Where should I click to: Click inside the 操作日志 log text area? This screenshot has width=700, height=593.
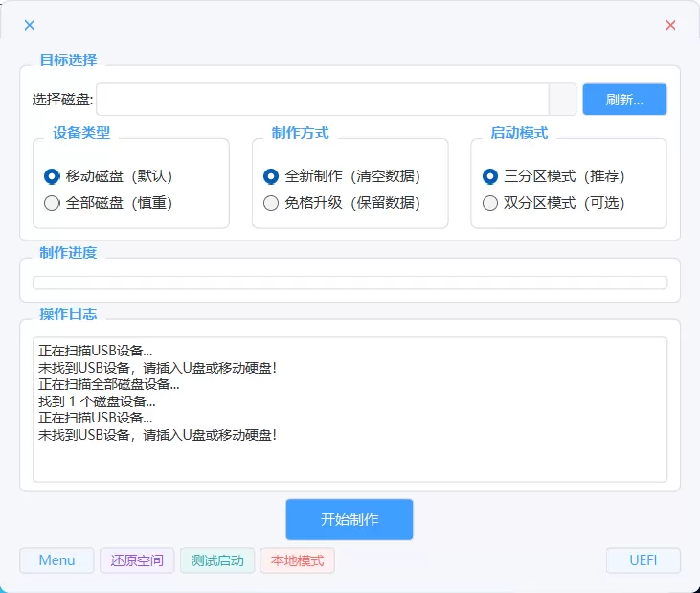click(x=350, y=409)
